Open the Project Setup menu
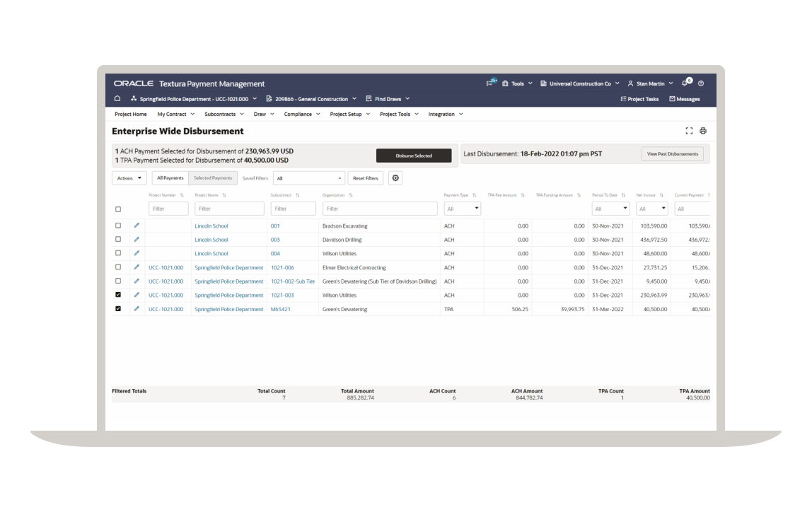The width and height of the screenshot is (812, 512). [x=350, y=114]
